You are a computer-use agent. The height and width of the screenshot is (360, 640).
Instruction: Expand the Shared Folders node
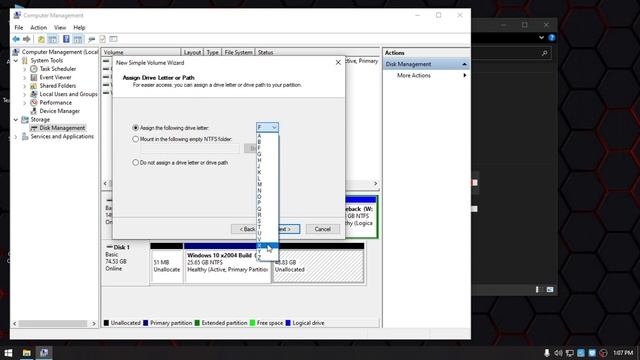24,86
